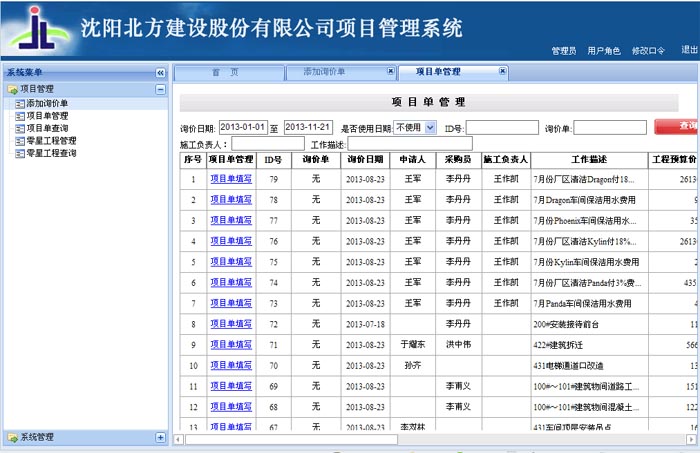Click the 系统管理 folder icon
The width and height of the screenshot is (700, 453).
click(12, 437)
